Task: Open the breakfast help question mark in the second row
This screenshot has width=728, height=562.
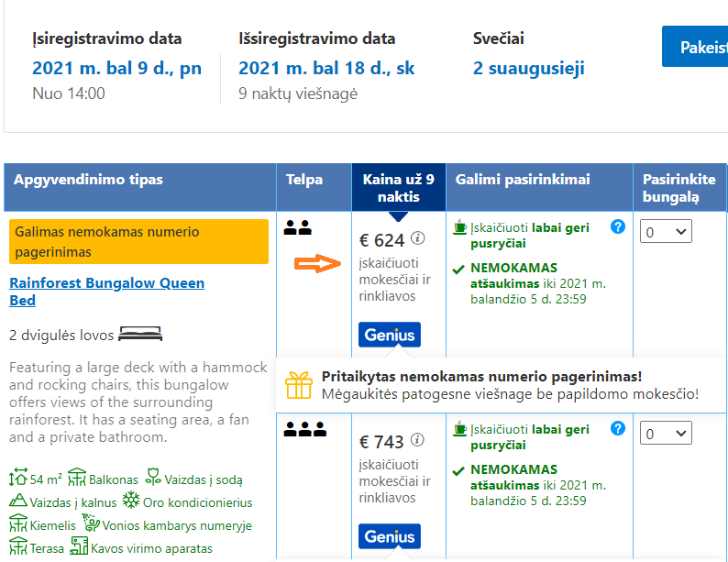Action: coord(617,428)
